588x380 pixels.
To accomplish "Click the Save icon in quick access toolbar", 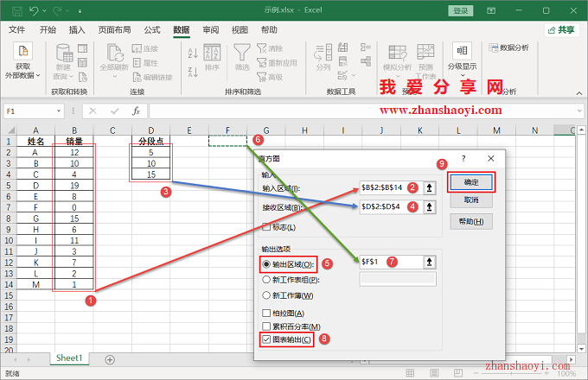I will [17, 11].
